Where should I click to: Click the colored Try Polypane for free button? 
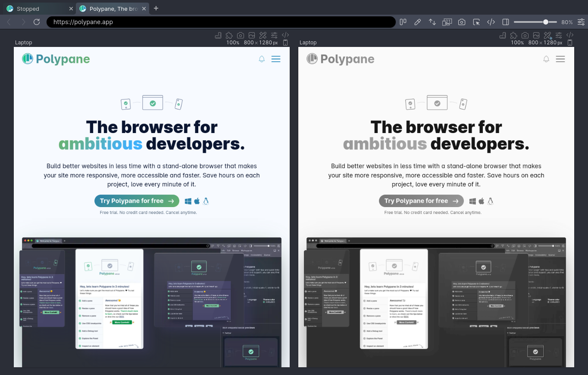(x=137, y=201)
